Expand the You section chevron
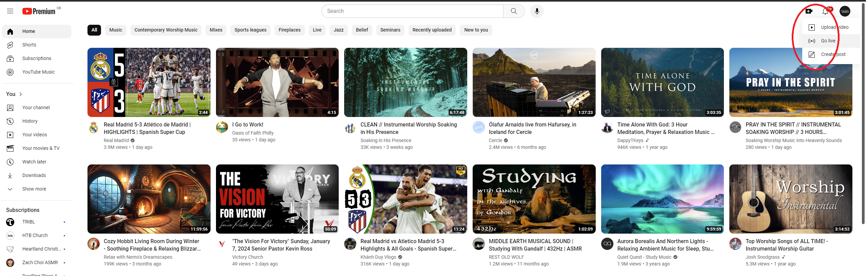The height and width of the screenshot is (276, 868). tap(21, 94)
